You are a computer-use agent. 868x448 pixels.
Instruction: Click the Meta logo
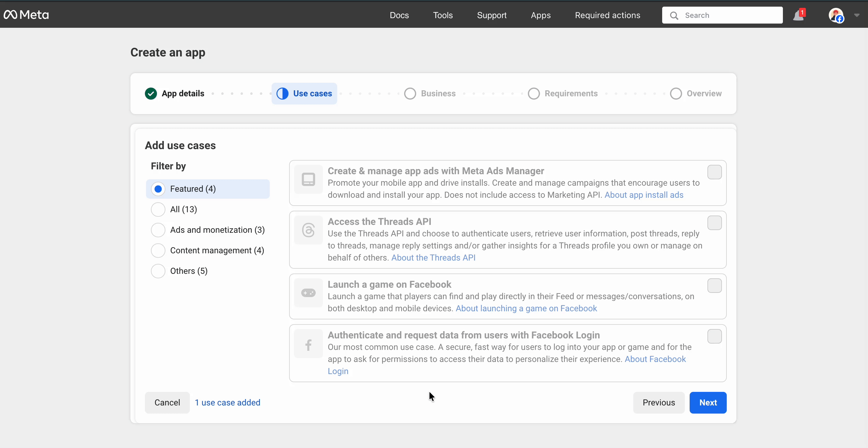26,15
